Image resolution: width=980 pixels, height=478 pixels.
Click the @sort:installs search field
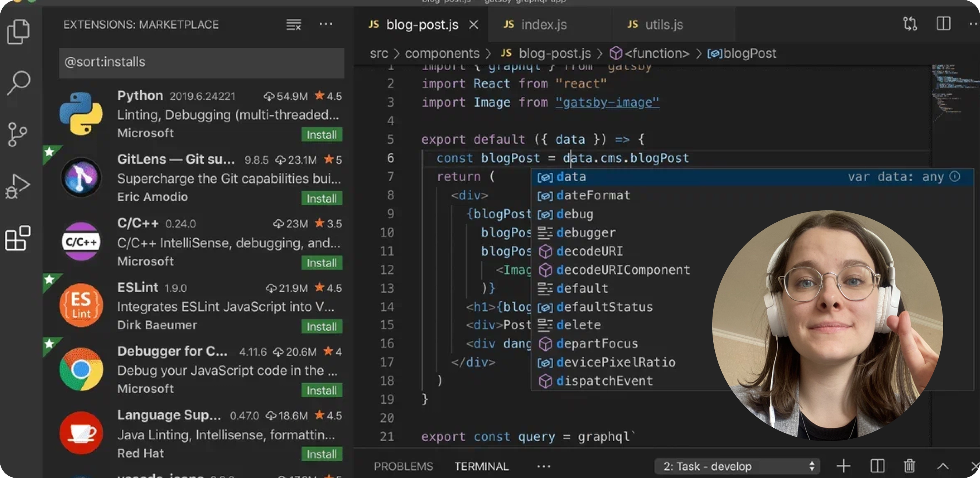[201, 63]
